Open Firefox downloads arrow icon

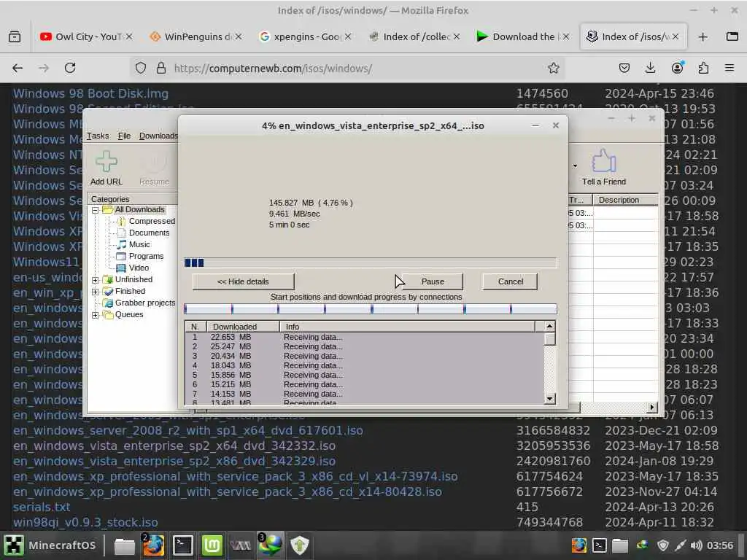[x=650, y=68]
